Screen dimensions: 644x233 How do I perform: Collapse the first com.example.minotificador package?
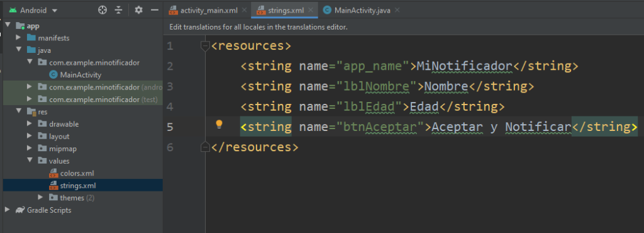pyautogui.click(x=30, y=63)
